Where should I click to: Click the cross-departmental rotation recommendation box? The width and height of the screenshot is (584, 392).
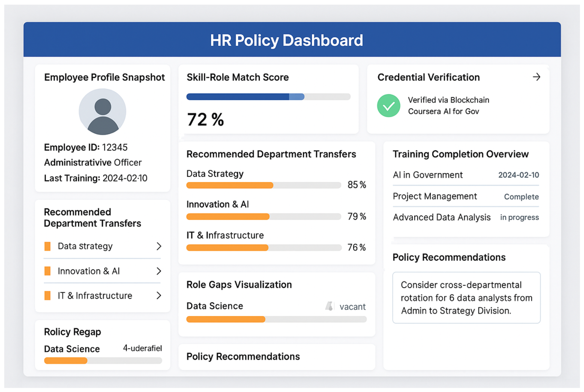click(466, 298)
